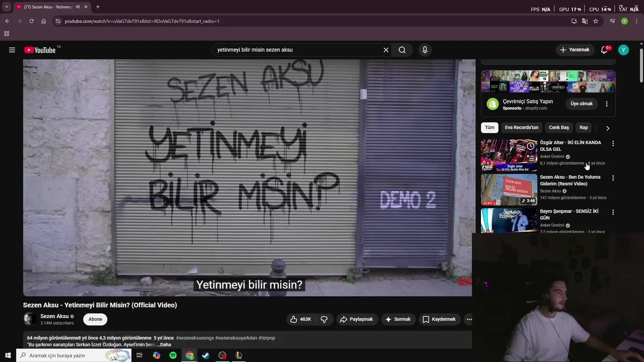
Task: Select the Tüm filter chip
Action: 490,128
